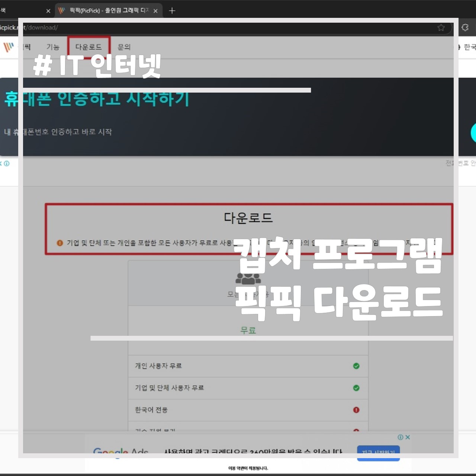This screenshot has height=476, width=476.
Task: Click the 다운로드 page heading
Action: (248, 218)
